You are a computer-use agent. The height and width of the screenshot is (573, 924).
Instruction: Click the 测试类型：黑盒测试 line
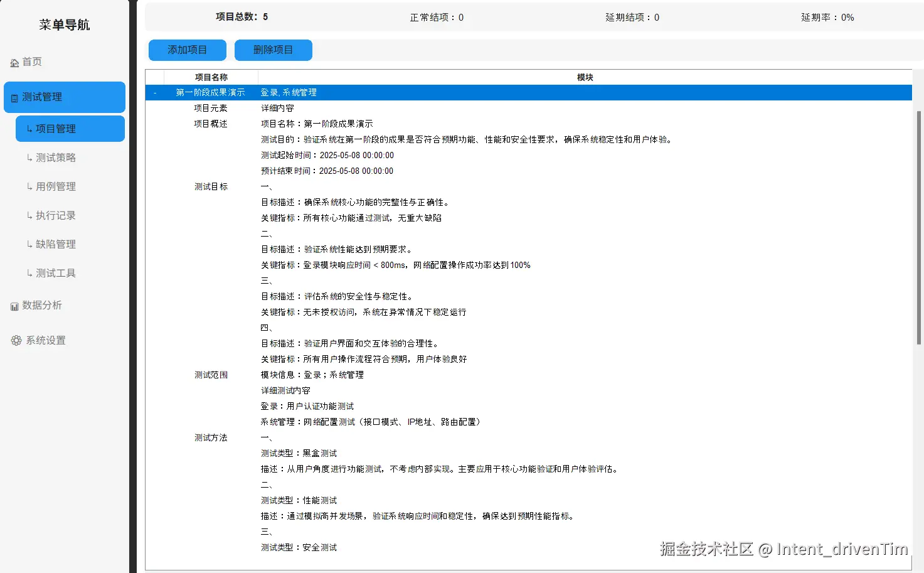tap(299, 454)
